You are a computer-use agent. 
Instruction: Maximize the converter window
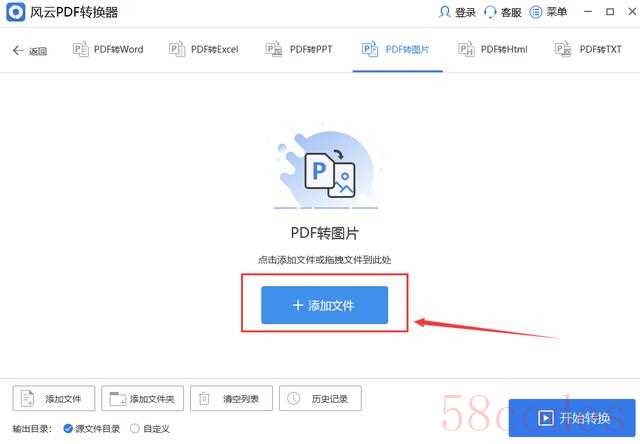pyautogui.click(x=610, y=11)
